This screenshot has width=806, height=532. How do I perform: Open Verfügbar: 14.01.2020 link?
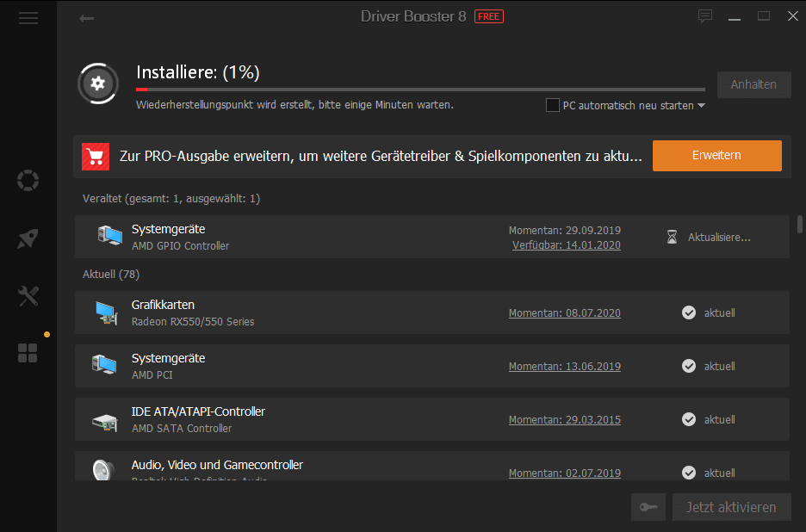click(567, 245)
